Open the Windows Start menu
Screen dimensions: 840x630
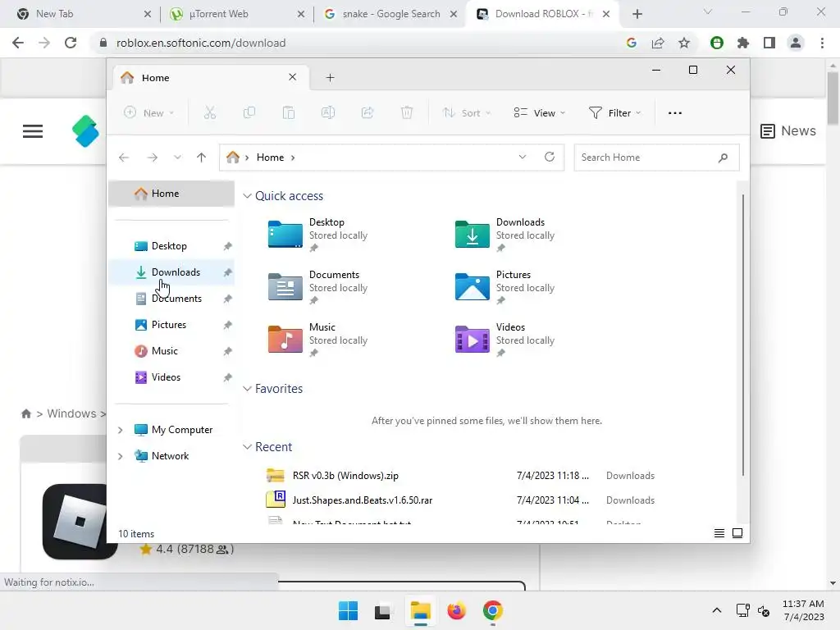click(x=348, y=610)
